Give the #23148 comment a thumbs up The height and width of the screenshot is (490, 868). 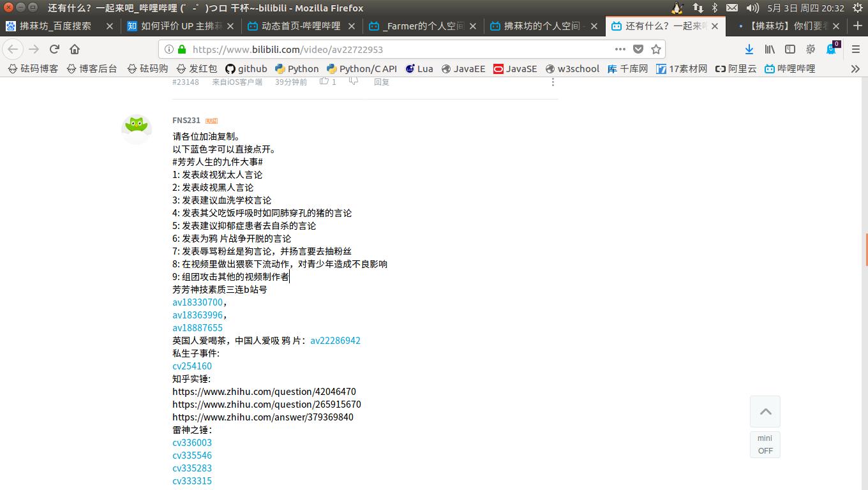(325, 82)
